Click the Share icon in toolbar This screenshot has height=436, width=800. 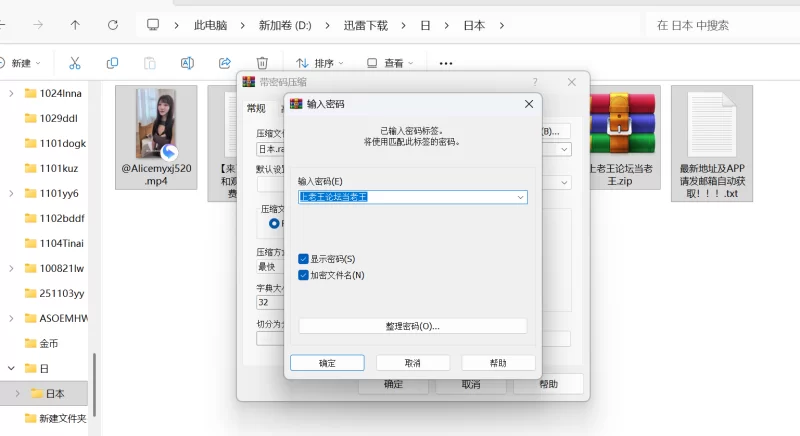225,63
